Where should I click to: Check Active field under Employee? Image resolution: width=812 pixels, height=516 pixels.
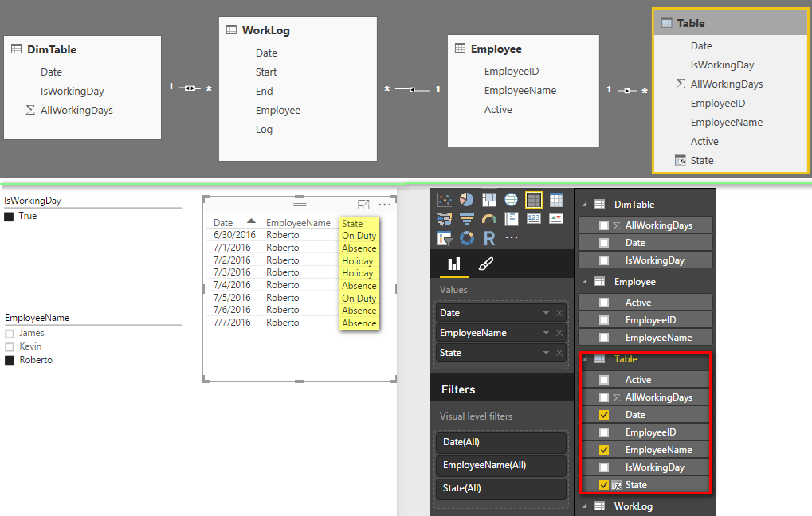tap(604, 303)
